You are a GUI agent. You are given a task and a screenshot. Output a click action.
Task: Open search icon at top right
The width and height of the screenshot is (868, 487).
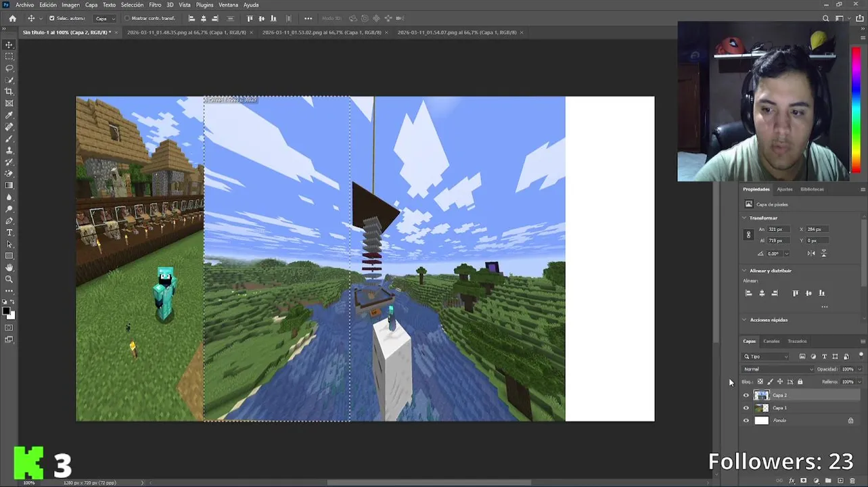(826, 18)
